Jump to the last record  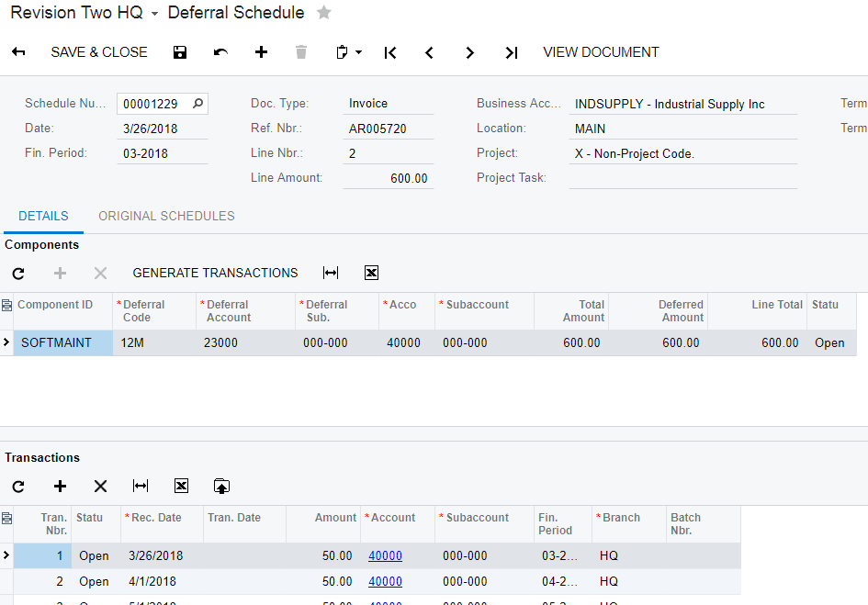click(511, 52)
